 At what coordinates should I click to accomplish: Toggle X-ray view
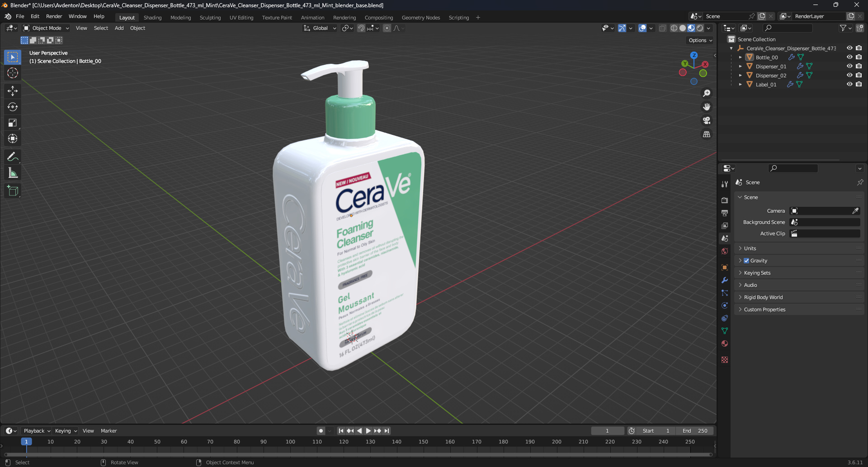662,28
